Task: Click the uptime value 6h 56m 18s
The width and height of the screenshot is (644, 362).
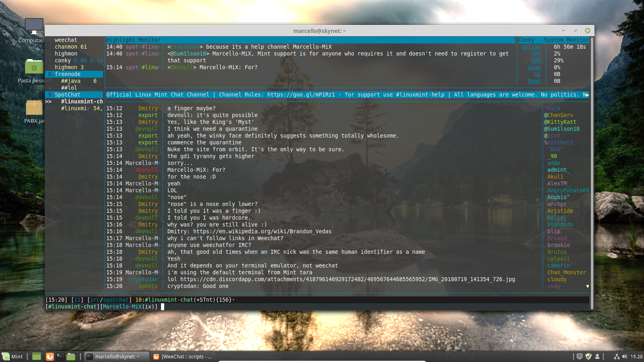Action: pos(570,47)
